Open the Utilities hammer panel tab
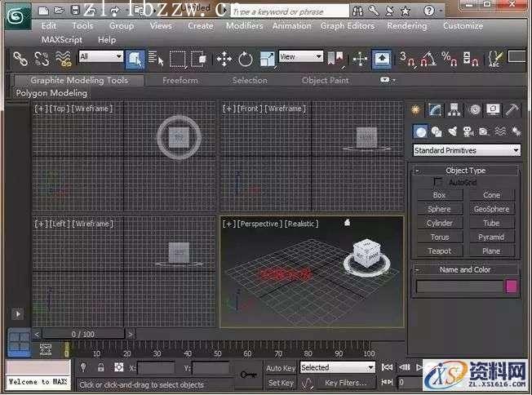 point(512,109)
